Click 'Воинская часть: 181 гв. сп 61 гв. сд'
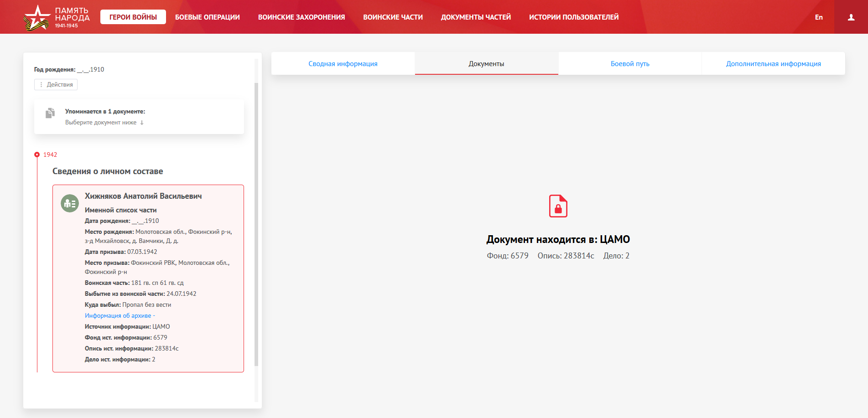 coord(134,283)
